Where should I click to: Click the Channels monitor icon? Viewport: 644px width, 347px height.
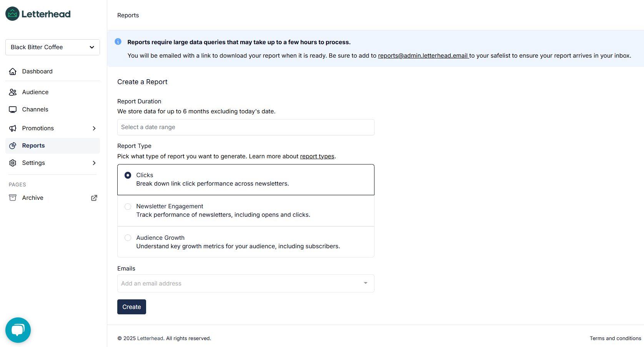[x=13, y=110]
